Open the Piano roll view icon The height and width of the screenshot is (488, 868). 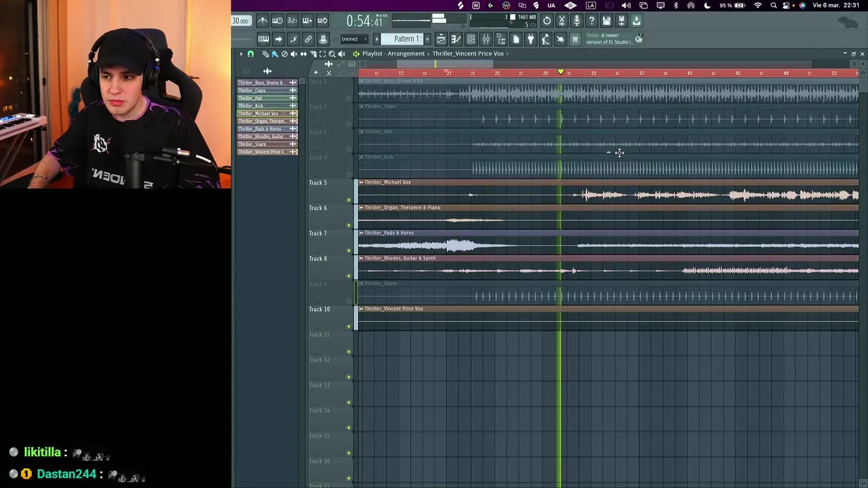456,39
